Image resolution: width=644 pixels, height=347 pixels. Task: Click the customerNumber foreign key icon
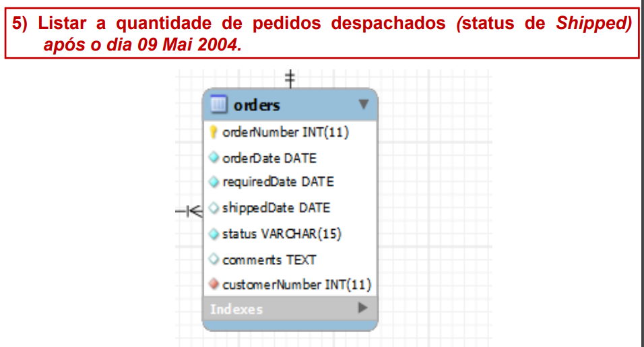point(214,284)
